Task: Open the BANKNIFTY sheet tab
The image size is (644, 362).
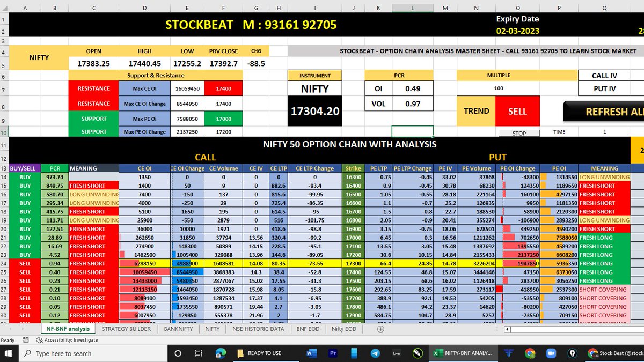Action: coord(178,329)
